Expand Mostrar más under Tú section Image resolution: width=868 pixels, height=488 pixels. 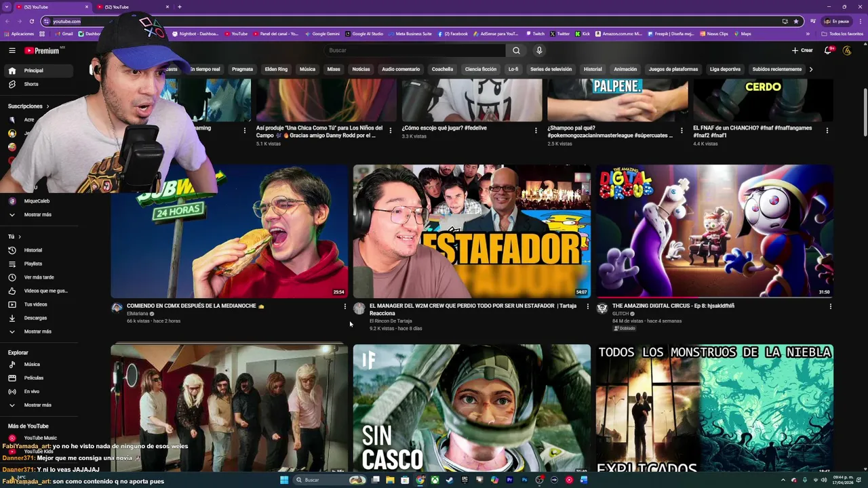(38, 331)
